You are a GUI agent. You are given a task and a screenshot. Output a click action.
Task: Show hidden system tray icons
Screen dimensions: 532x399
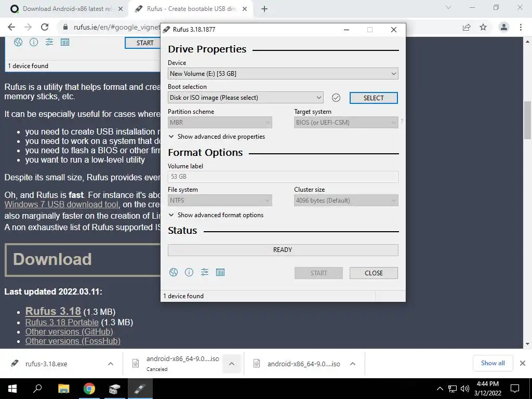[440, 389]
